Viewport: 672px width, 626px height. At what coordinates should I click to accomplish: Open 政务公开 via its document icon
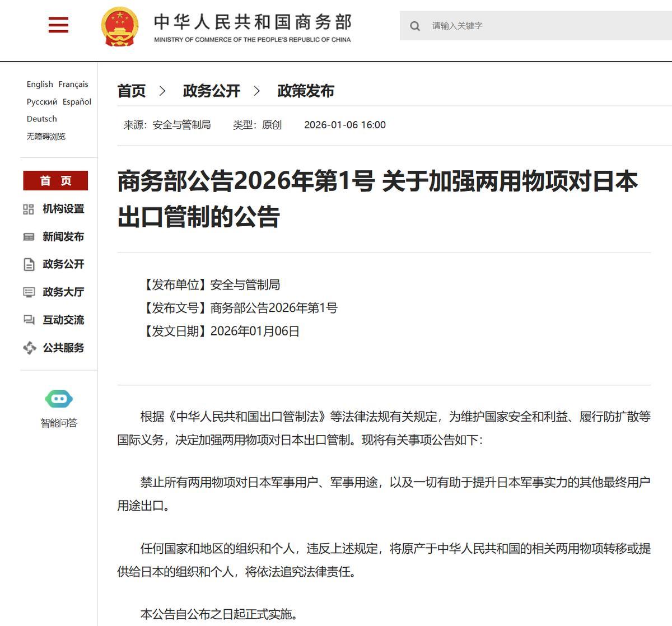(x=29, y=264)
